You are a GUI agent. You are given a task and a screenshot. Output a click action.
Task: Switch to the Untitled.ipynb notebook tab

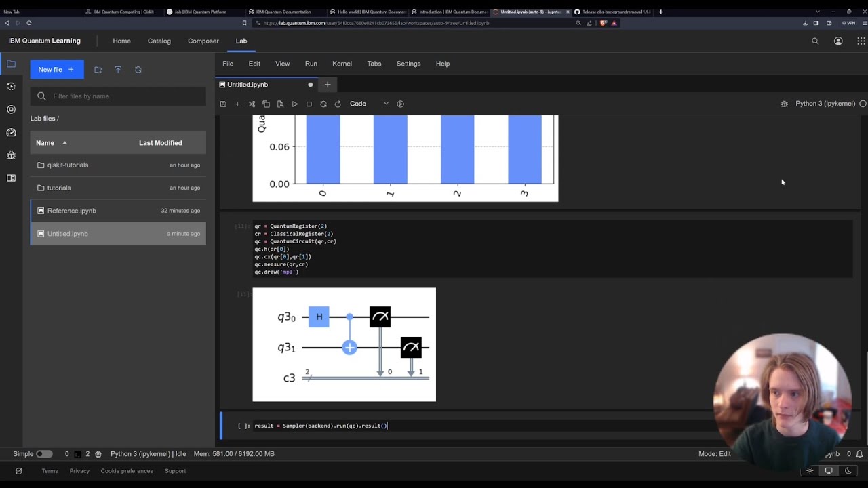[x=267, y=85]
